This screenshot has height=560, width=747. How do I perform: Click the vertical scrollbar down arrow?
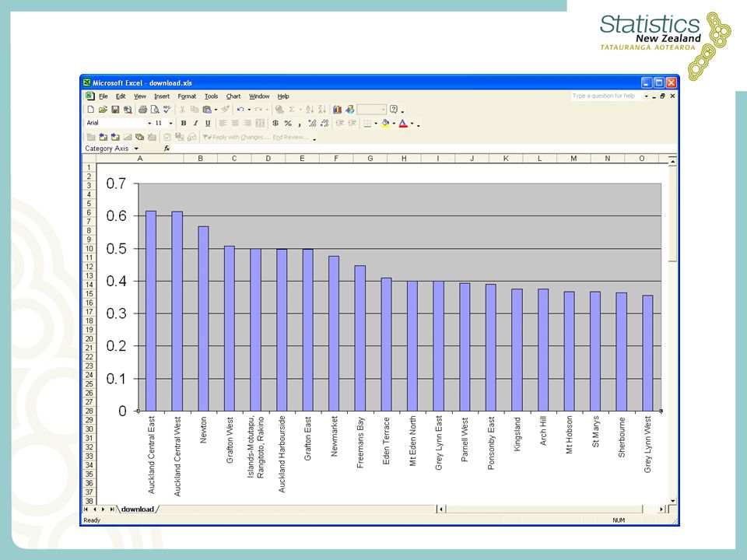coord(672,501)
